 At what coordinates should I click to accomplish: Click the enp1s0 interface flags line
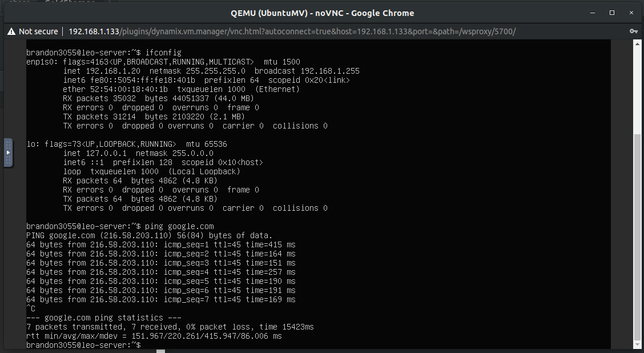point(163,62)
